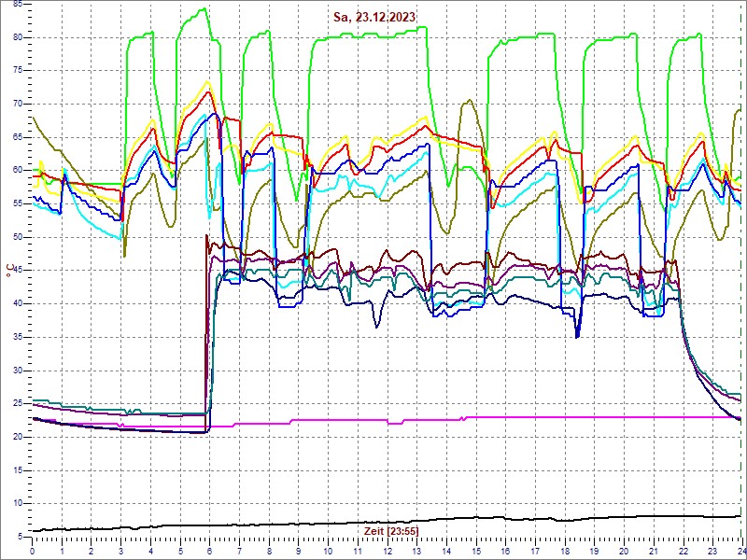Screen dimensions: 747x560
Task: Click the navy curve's sharp dip after hour 18
Action: [x=578, y=336]
